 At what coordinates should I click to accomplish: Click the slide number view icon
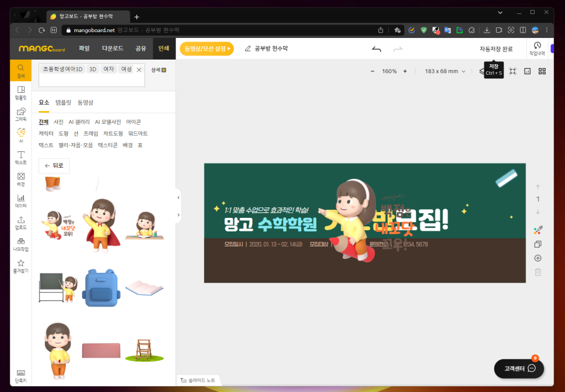pyautogui.click(x=528, y=71)
